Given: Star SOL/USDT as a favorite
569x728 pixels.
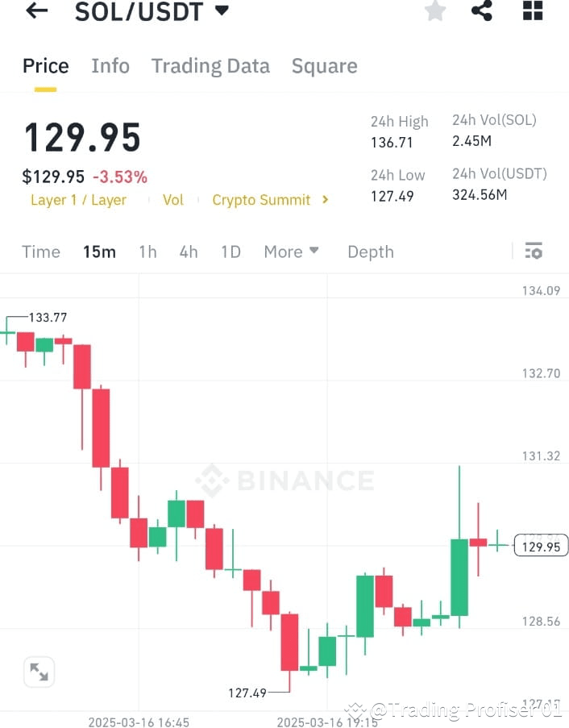Looking at the screenshot, I should 435,12.
